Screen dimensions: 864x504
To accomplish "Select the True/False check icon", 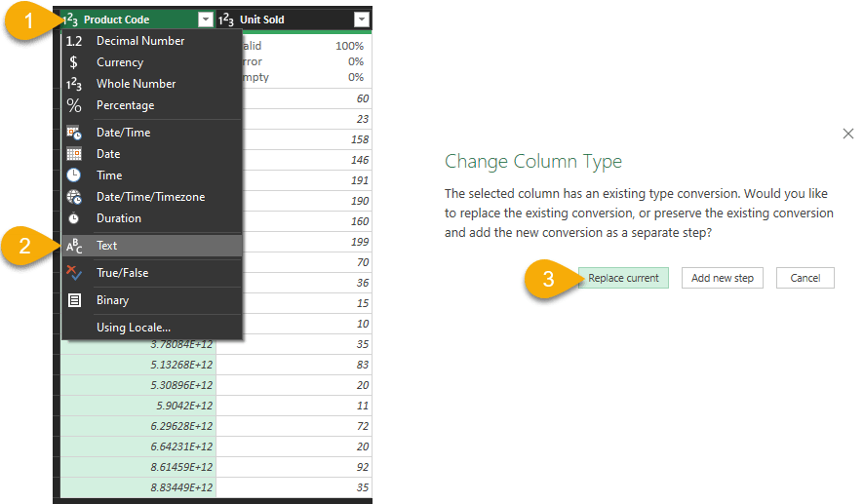I will pyautogui.click(x=74, y=273).
